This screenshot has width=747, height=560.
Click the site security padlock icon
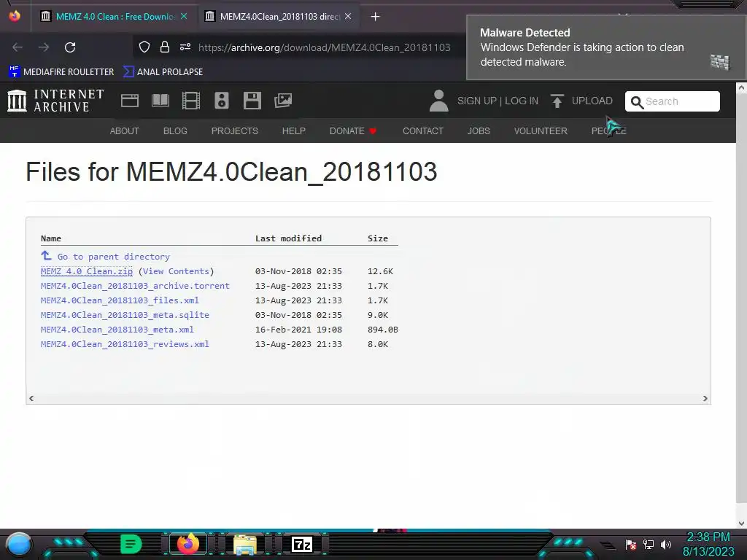pyautogui.click(x=165, y=47)
